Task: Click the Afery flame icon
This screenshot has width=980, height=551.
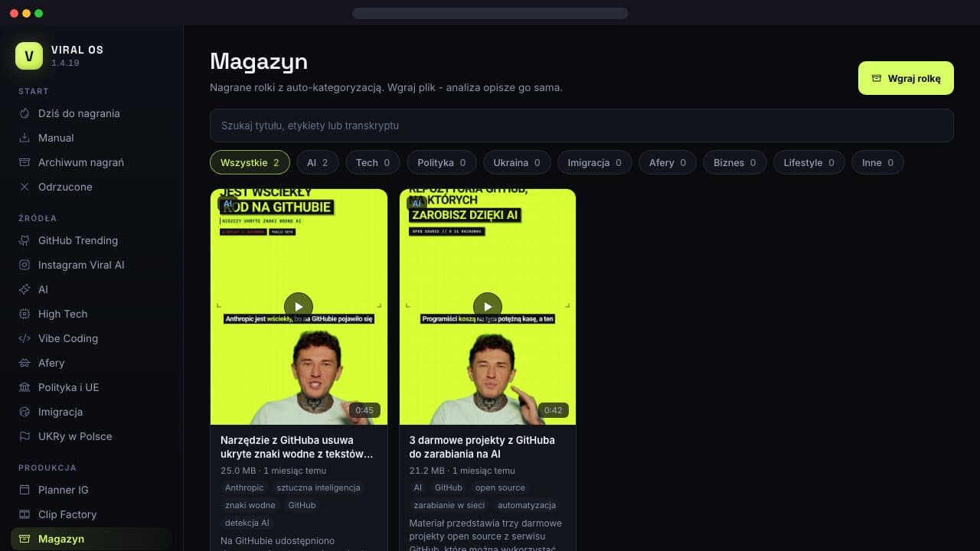Action: pyautogui.click(x=24, y=363)
